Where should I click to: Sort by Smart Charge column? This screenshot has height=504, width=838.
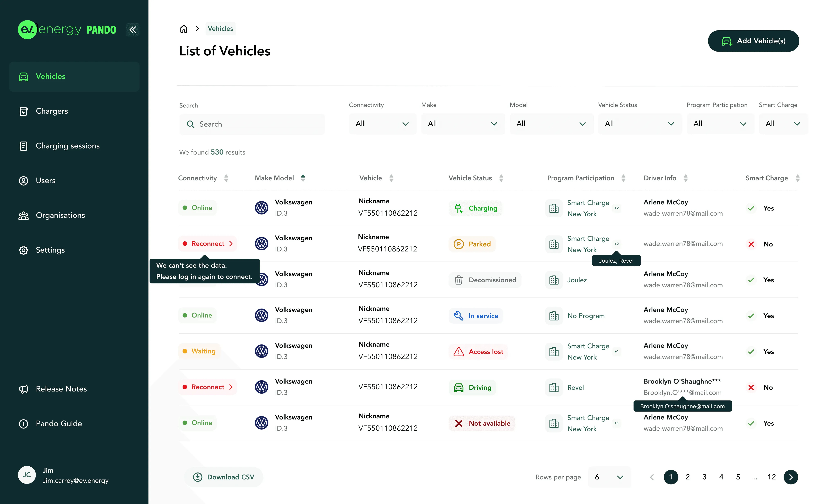[x=797, y=178]
